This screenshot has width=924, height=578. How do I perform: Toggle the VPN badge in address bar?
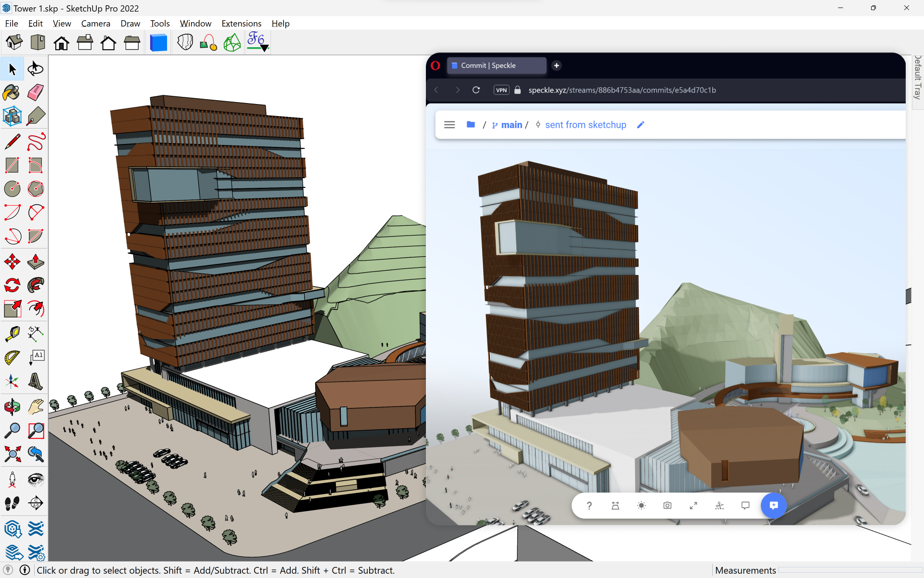pos(501,90)
